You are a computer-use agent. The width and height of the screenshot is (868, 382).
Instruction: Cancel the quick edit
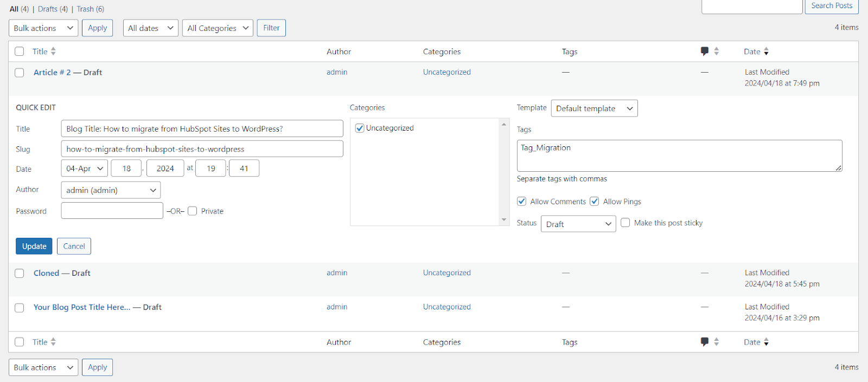tap(74, 246)
